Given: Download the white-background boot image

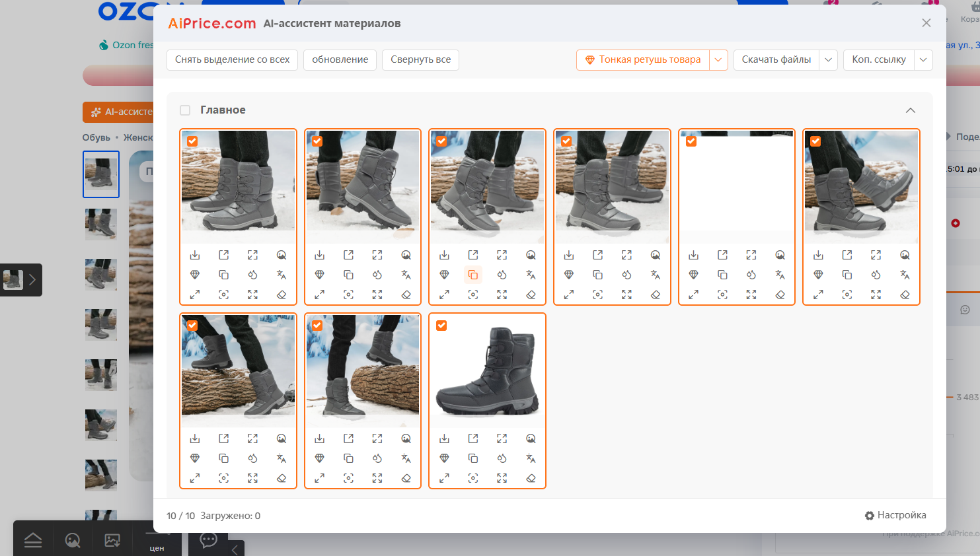Looking at the screenshot, I should point(444,439).
